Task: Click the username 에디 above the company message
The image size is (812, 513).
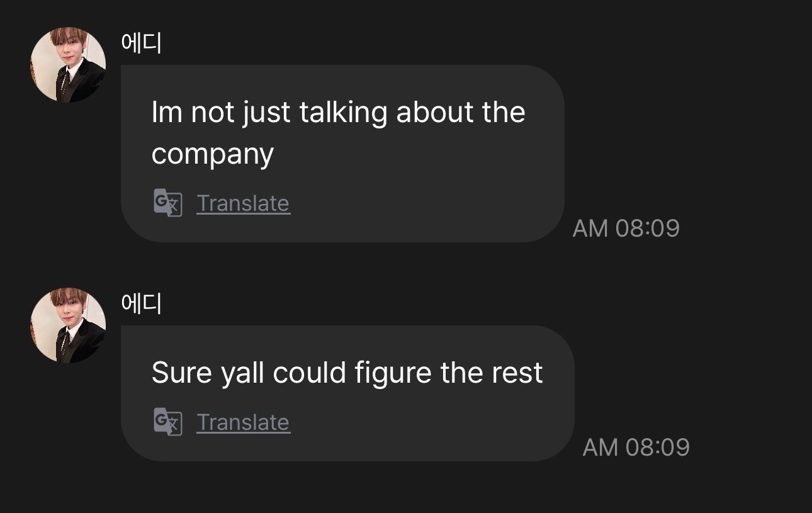Action: [x=142, y=43]
